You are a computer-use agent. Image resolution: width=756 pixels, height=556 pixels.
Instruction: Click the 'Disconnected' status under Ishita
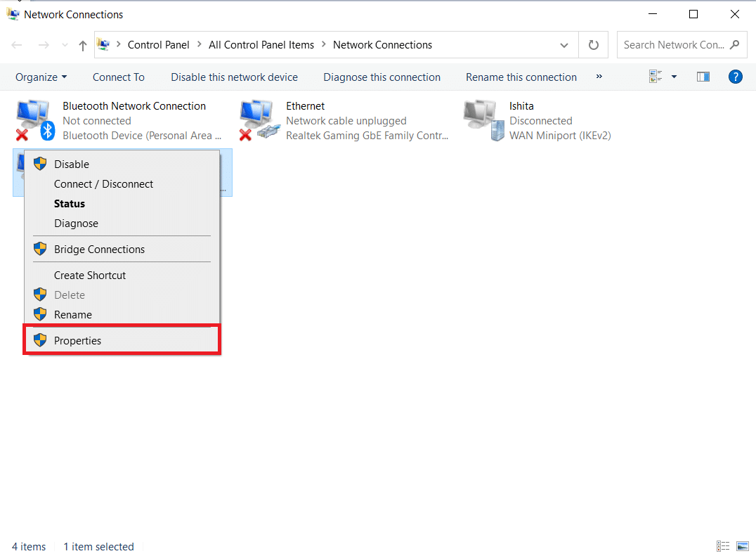coord(541,121)
